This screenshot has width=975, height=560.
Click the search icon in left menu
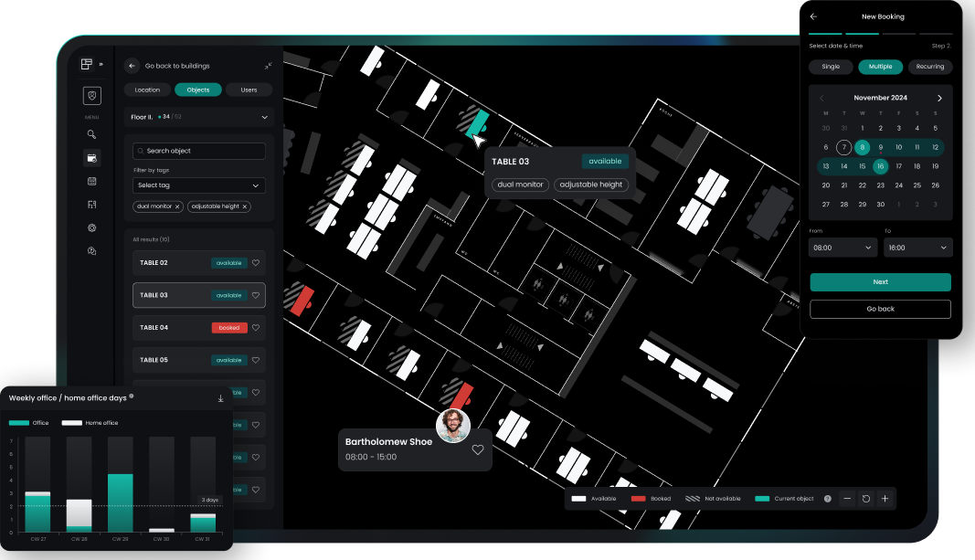91,134
